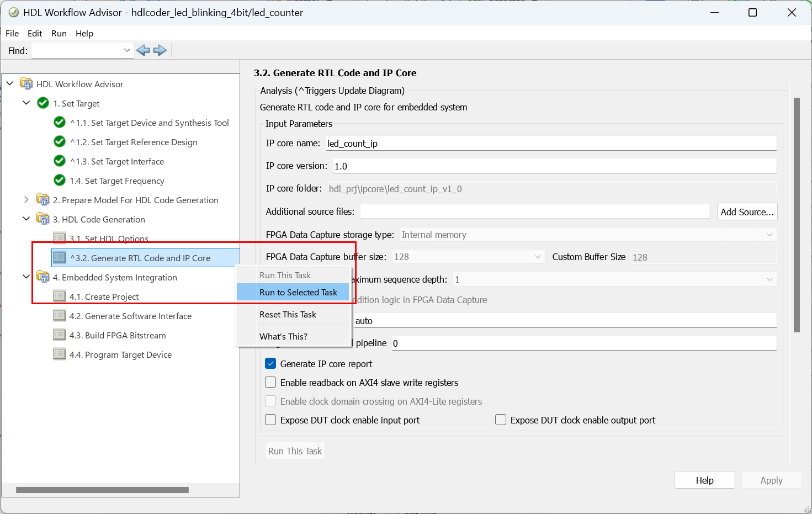This screenshot has height=514, width=812.
Task: Expand Prepare Model For HDL Code Generation
Action: click(26, 200)
